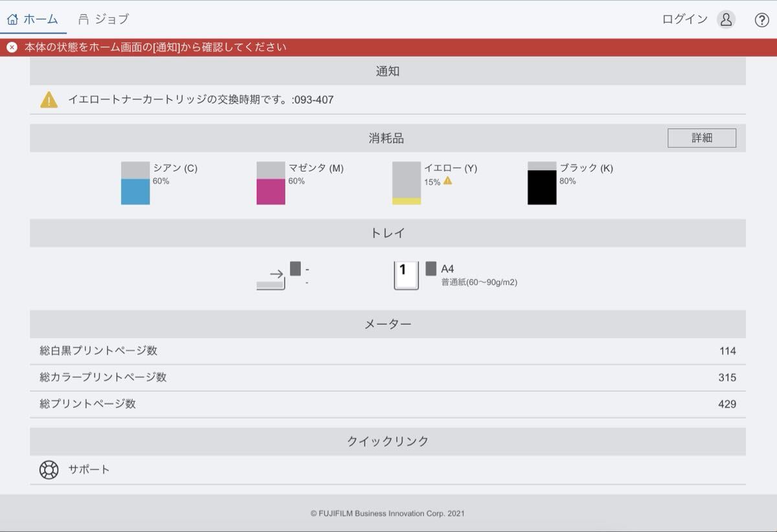The image size is (777, 532).
Task: Click the support lifebuoy icon
Action: 49,470
